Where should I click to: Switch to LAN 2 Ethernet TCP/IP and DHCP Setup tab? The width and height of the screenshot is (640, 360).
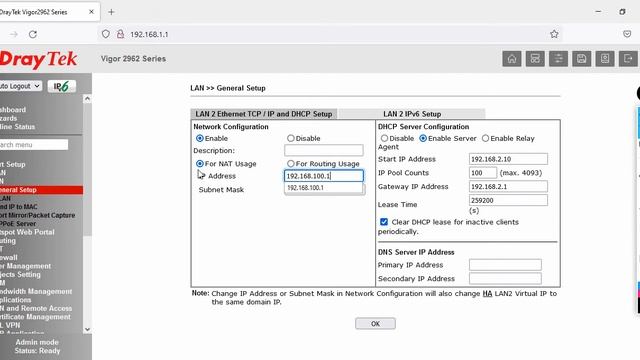click(x=264, y=114)
